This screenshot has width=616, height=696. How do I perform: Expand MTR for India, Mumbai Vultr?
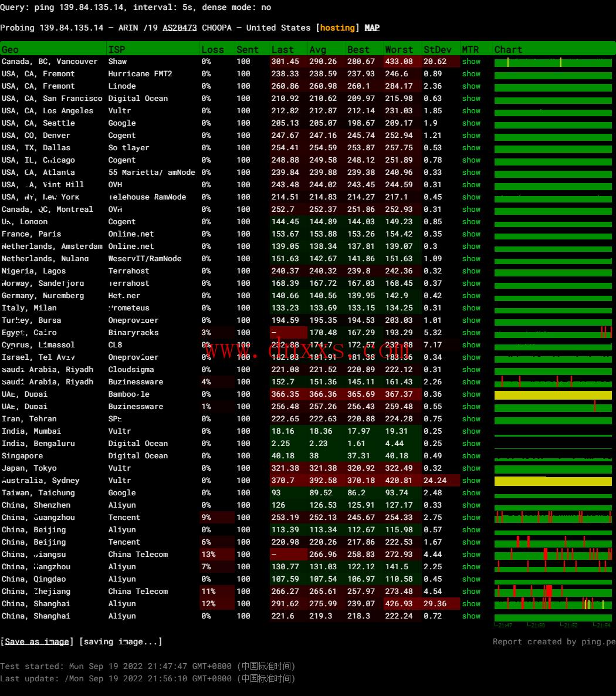pyautogui.click(x=471, y=431)
